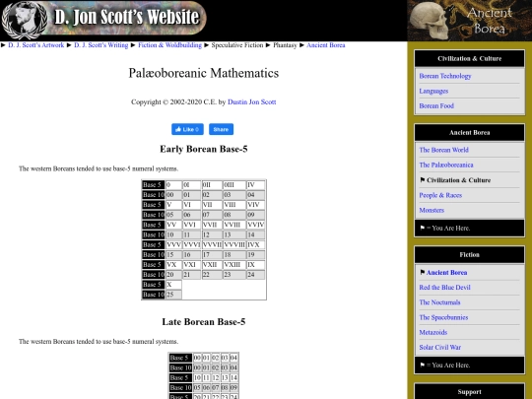Click the Late Borean Base-5 heading

(204, 321)
